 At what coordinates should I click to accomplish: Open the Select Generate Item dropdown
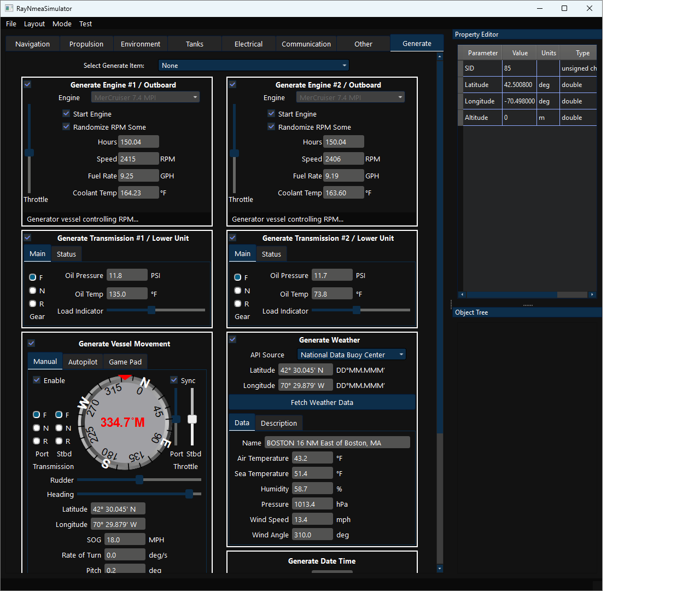[253, 65]
